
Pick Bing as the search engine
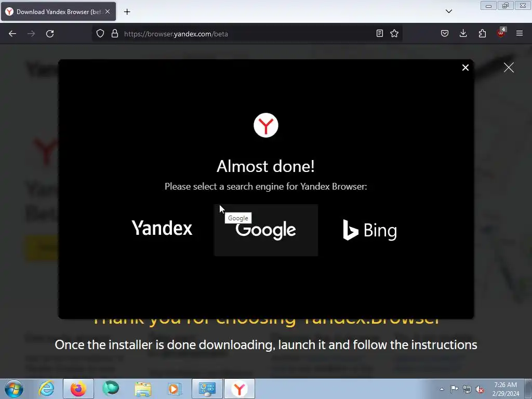(370, 230)
